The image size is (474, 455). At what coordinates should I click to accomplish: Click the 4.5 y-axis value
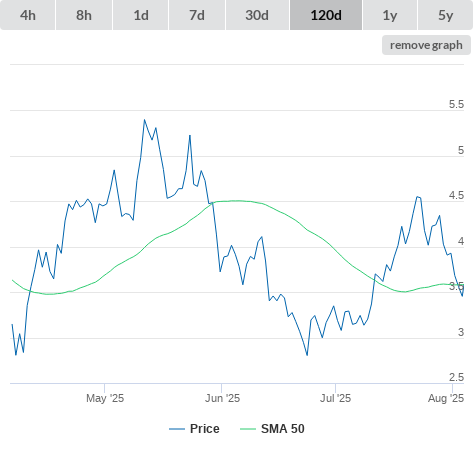tap(456, 195)
